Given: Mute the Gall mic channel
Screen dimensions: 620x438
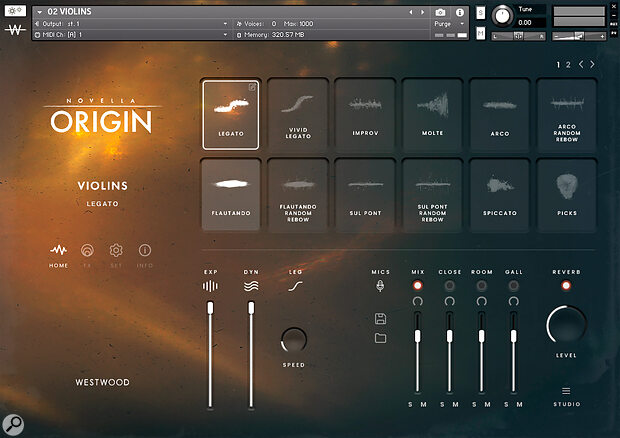Looking at the screenshot, I should point(520,404).
